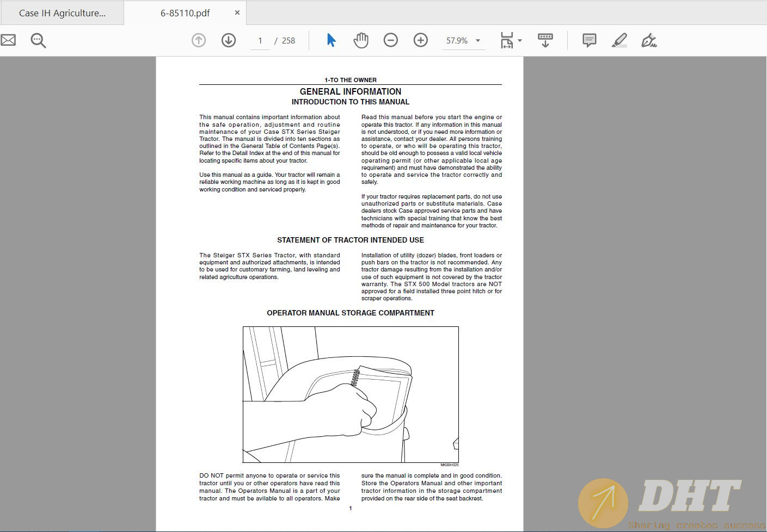Click the scrolling mode keyboard icon
The height and width of the screenshot is (532, 767).
pos(545,40)
